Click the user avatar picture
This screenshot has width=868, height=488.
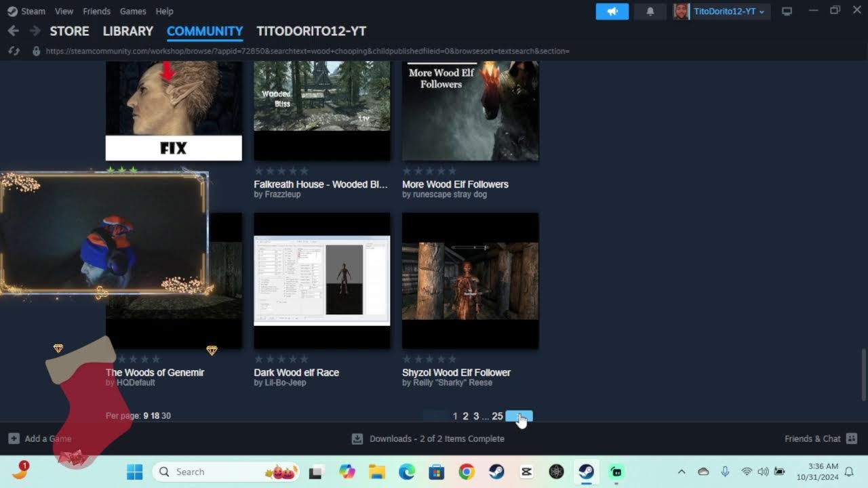682,12
